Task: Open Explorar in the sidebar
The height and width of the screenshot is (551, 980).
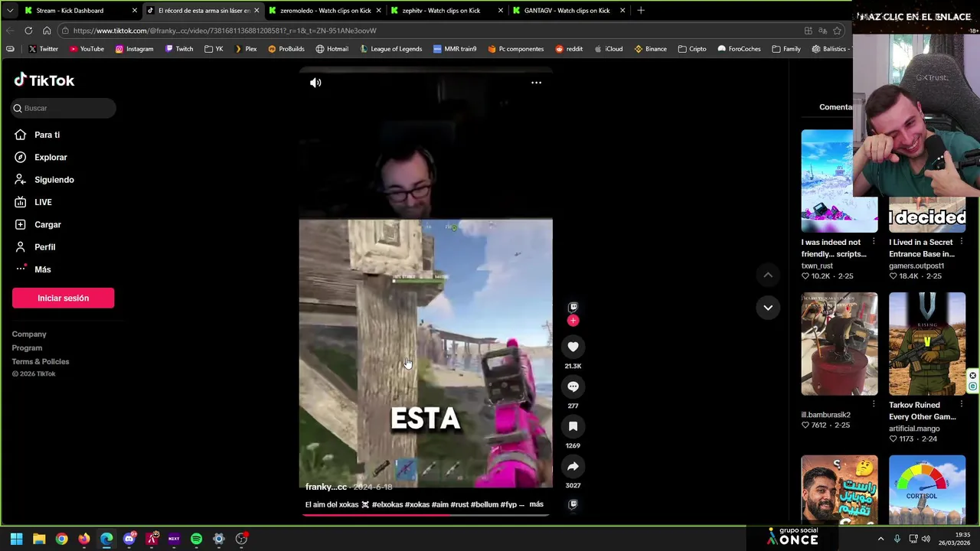Action: pos(51,157)
